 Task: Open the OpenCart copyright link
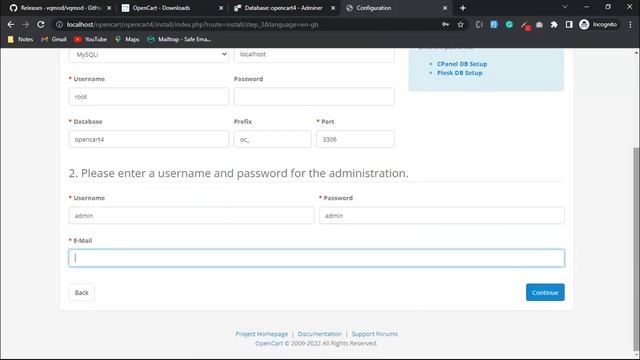click(269, 343)
